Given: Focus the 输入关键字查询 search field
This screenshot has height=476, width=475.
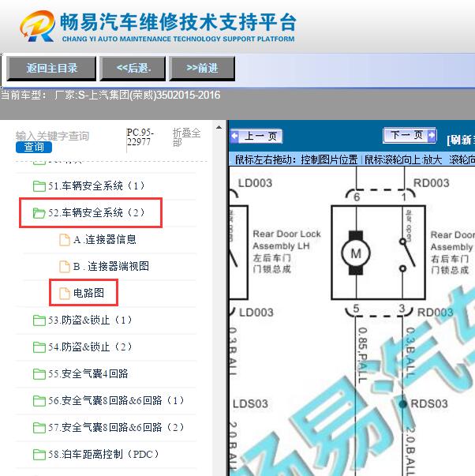Looking at the screenshot, I should [x=52, y=136].
